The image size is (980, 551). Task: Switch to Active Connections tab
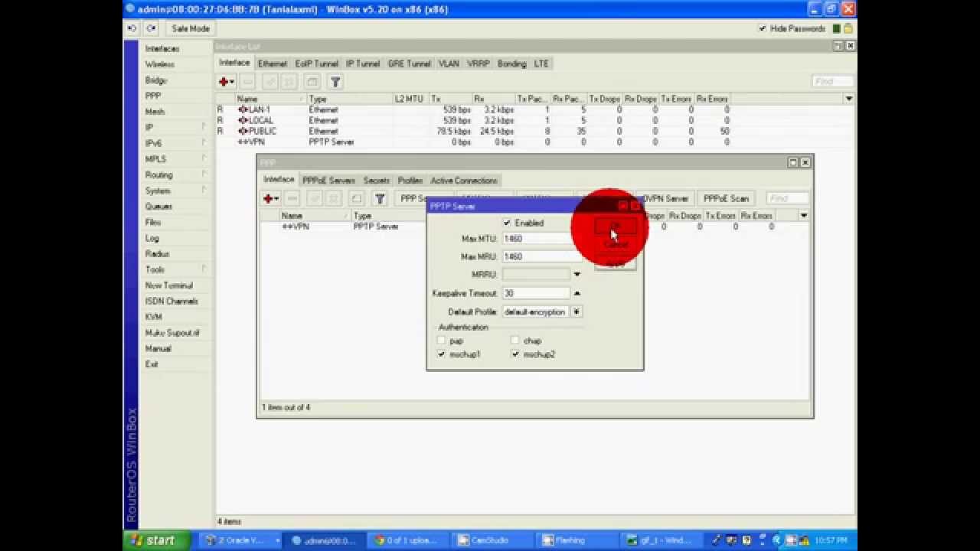click(x=464, y=181)
